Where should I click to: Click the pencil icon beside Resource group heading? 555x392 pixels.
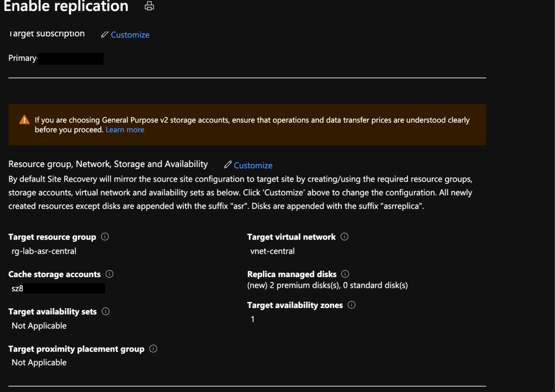coord(228,165)
